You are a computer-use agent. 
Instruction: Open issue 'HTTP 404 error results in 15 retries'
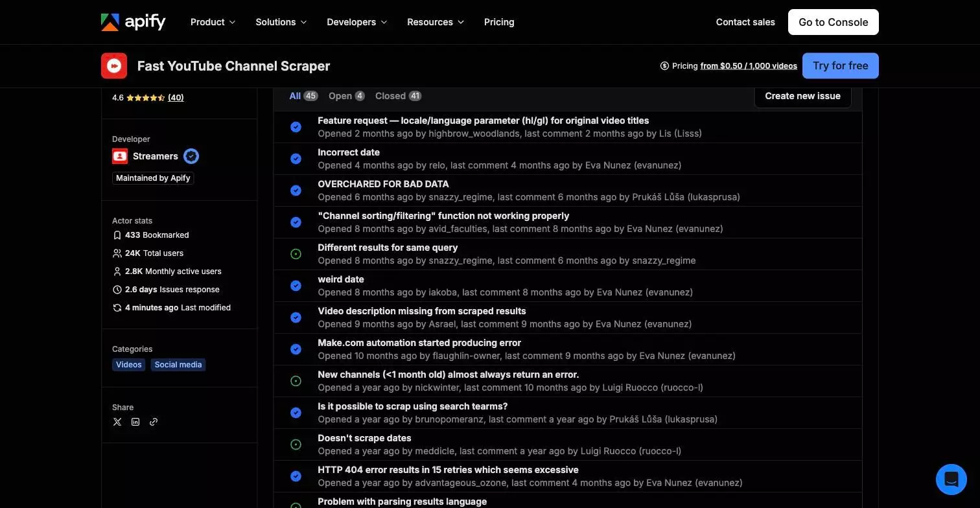[x=449, y=470]
